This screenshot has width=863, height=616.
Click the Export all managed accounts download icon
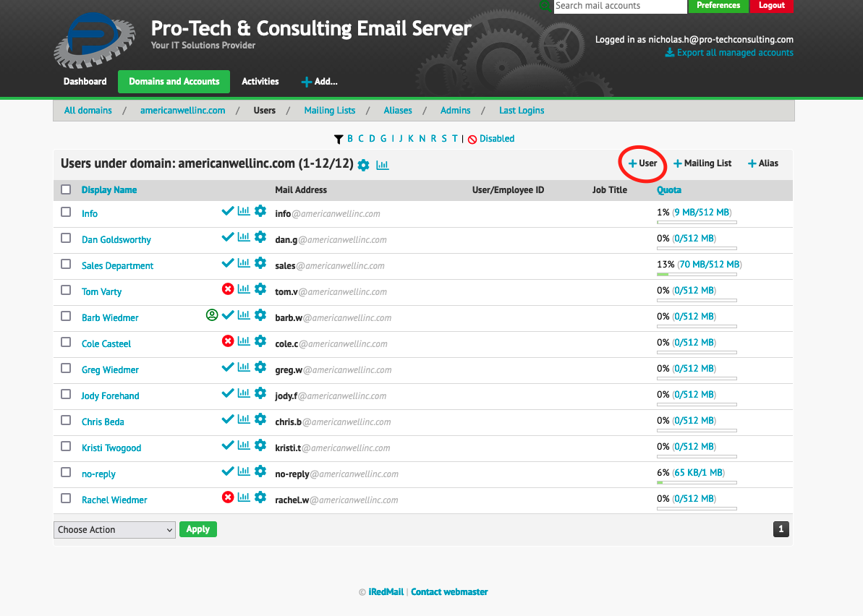coord(669,53)
